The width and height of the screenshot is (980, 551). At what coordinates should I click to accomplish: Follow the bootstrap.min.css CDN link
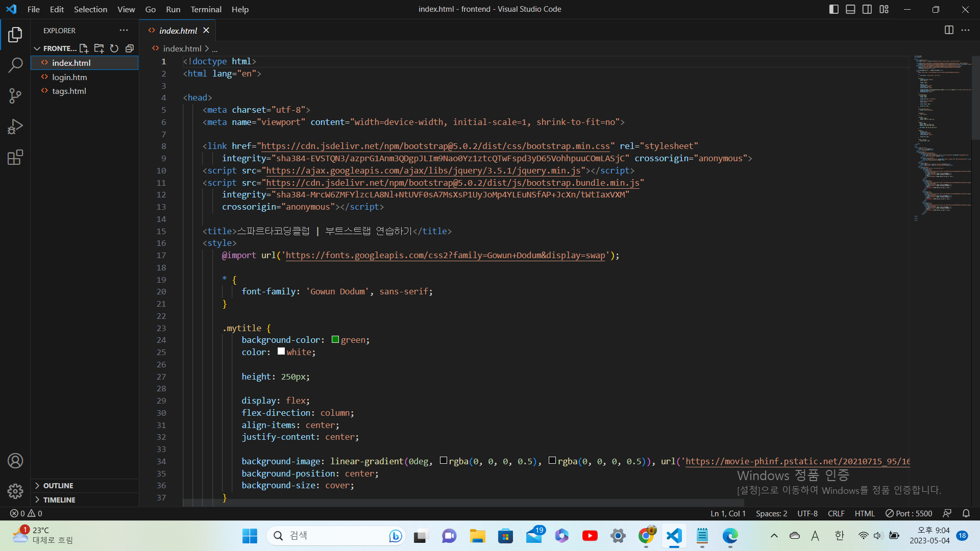[x=435, y=146]
